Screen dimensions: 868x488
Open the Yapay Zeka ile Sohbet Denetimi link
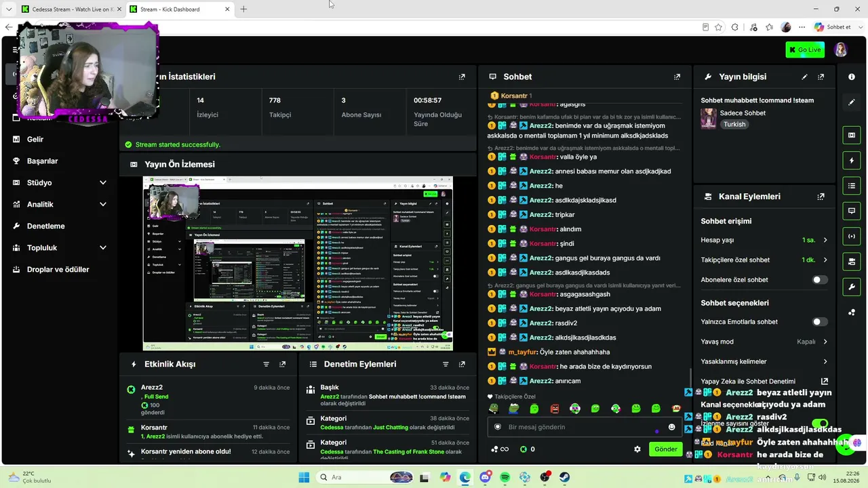(x=825, y=382)
